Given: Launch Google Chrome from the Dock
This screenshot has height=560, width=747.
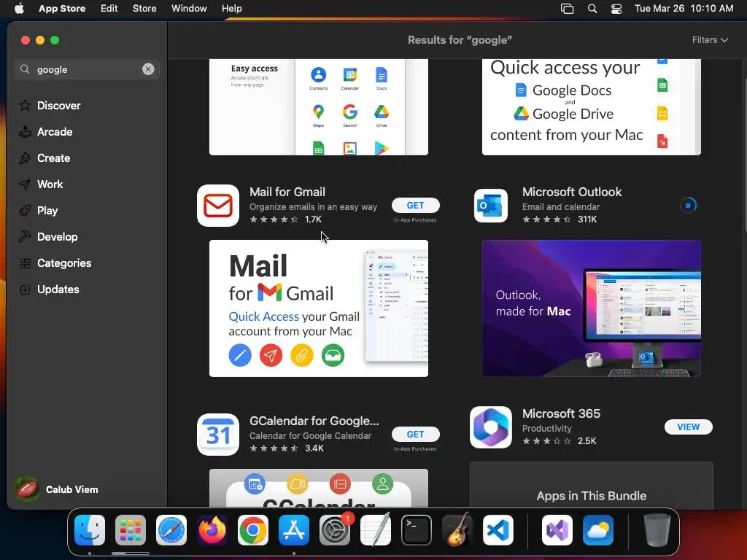Looking at the screenshot, I should coord(253,530).
